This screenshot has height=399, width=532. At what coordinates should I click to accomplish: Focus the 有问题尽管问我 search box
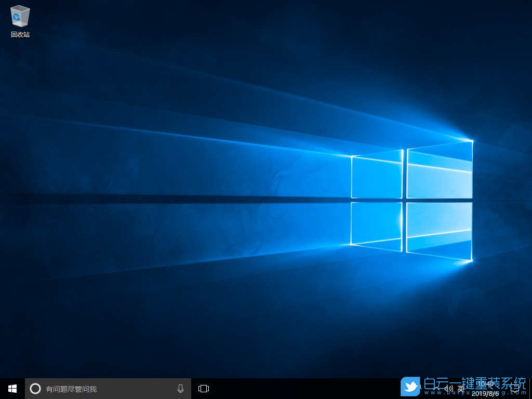(x=104, y=389)
